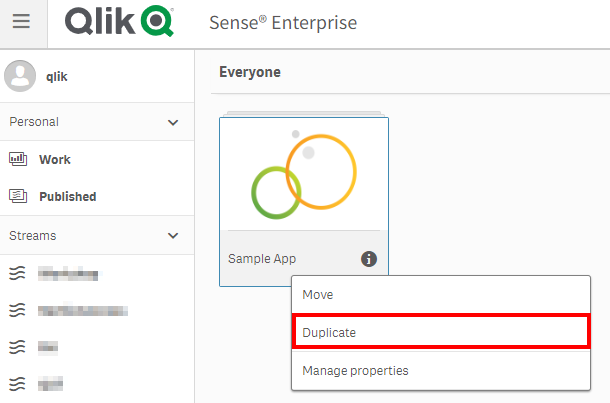Show Sample App details info icon

coord(369,259)
